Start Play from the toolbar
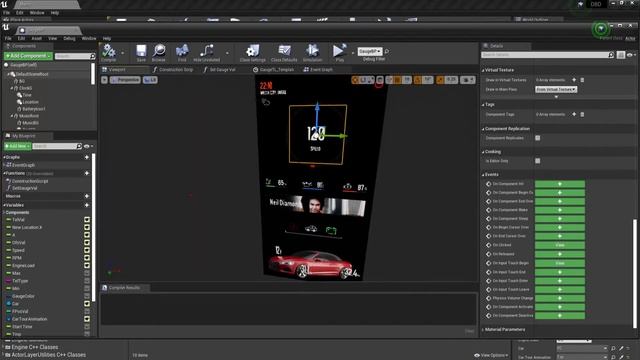Screen dimensions: 640x360 pos(339,52)
